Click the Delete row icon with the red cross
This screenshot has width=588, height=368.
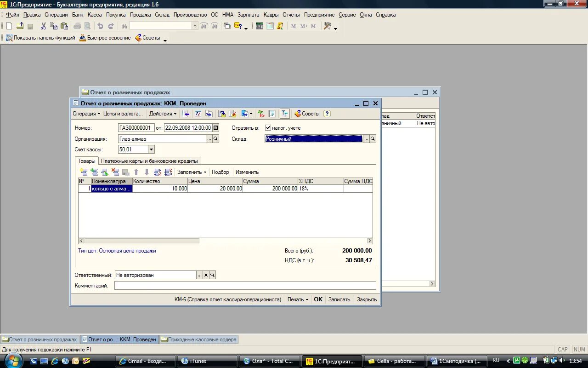[115, 172]
